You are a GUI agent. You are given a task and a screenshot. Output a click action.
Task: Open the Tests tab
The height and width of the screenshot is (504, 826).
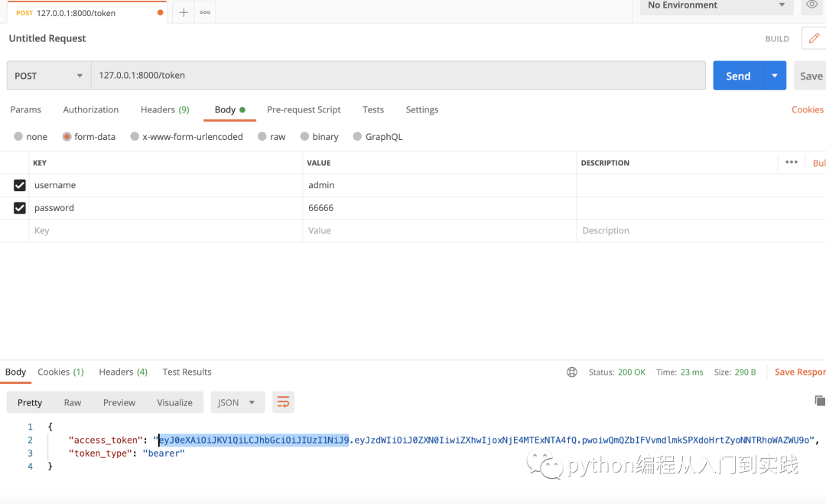point(373,109)
